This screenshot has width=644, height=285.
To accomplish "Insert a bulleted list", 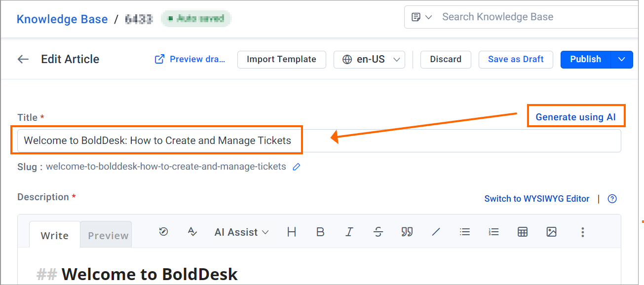I will (465, 232).
